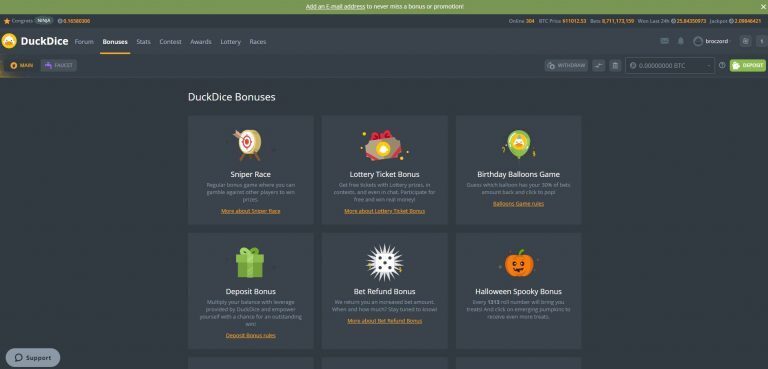Click the green DEPOSIT button

pyautogui.click(x=748, y=66)
